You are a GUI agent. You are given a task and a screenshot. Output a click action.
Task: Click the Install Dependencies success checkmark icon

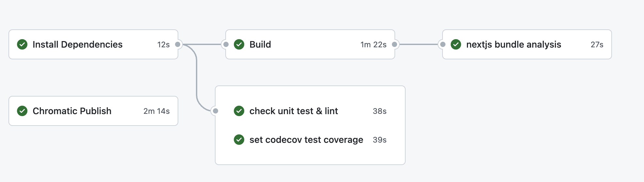(x=22, y=44)
